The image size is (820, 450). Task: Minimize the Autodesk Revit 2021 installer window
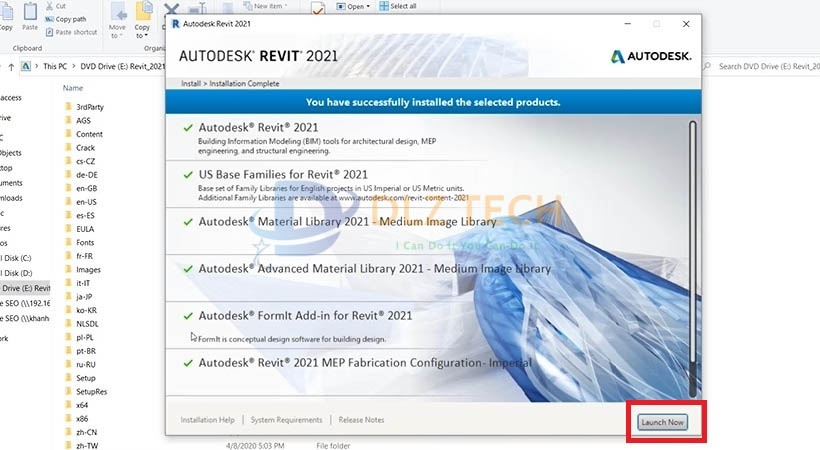coord(628,24)
